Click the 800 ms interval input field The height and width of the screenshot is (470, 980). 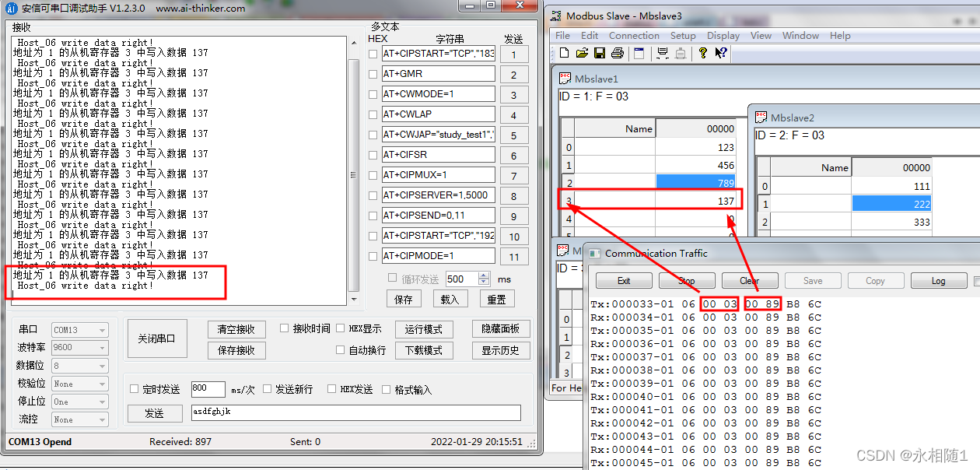[x=208, y=389]
